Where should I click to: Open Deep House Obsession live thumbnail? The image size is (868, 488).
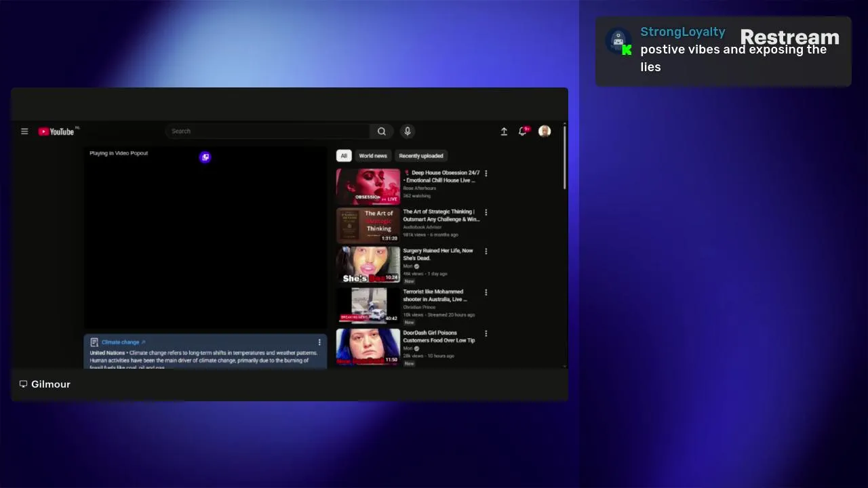pyautogui.click(x=368, y=186)
